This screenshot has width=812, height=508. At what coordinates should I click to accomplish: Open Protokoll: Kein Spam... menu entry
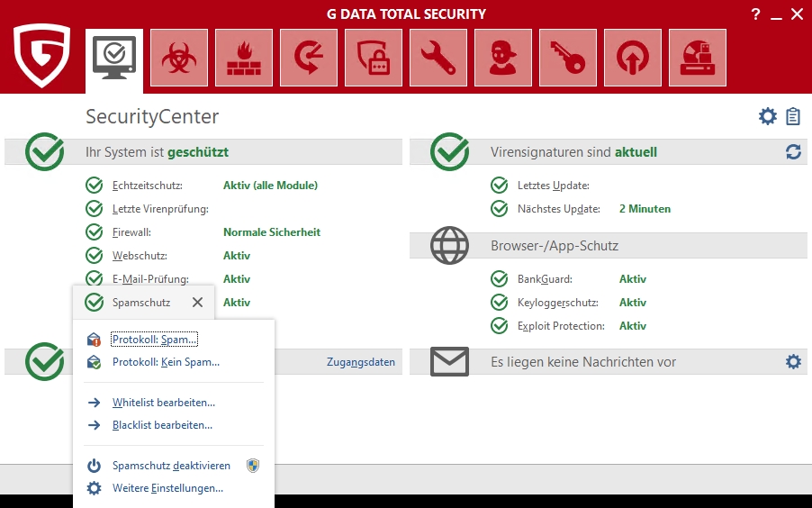click(166, 362)
